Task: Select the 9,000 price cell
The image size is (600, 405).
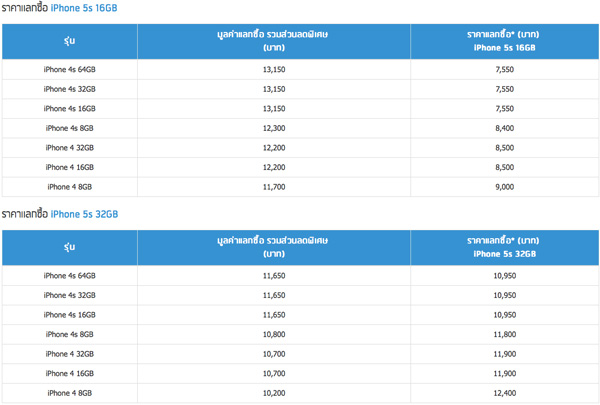Action: pos(504,186)
